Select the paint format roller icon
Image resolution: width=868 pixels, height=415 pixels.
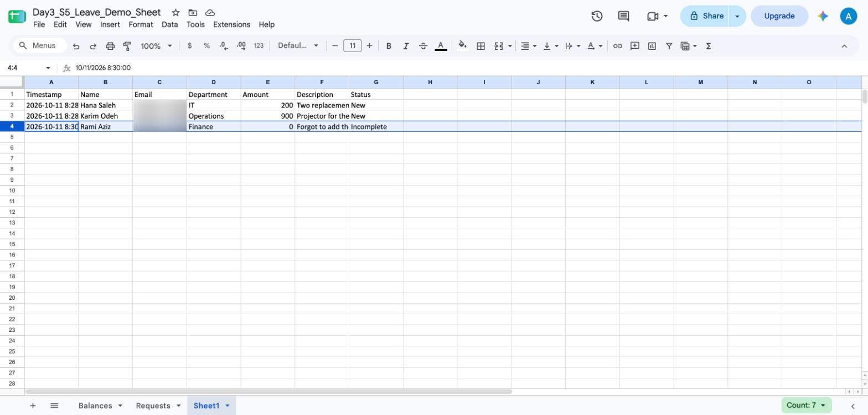pyautogui.click(x=127, y=46)
